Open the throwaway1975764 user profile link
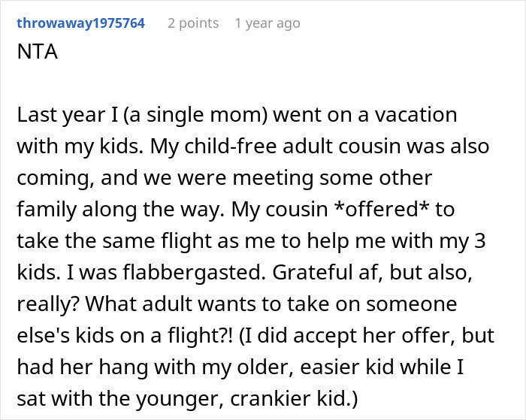The width and height of the screenshot is (526, 420). [80, 23]
